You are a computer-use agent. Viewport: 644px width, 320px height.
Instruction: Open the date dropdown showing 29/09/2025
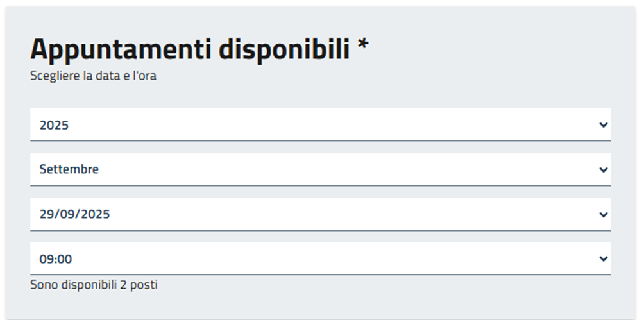coord(319,215)
